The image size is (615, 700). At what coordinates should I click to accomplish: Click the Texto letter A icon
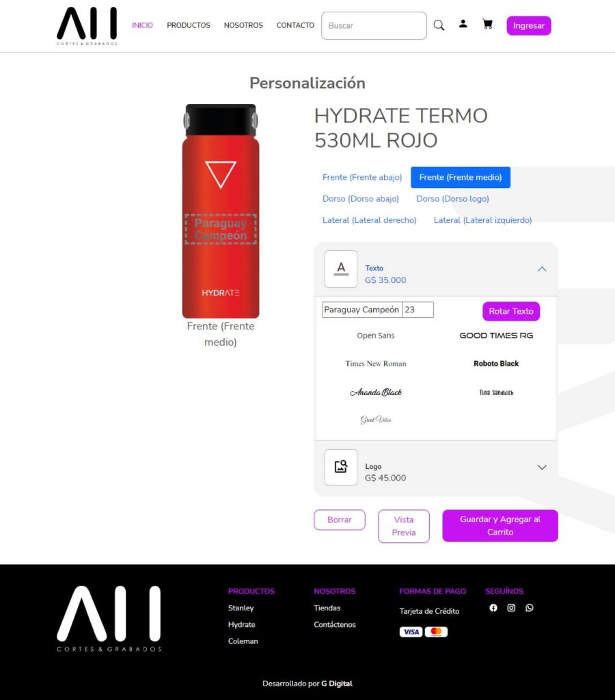point(341,269)
